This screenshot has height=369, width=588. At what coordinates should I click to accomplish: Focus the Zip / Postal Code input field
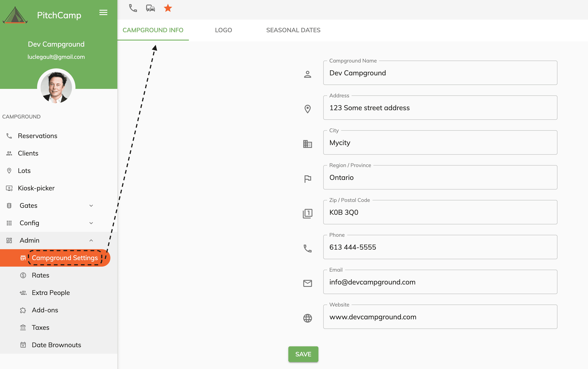coord(440,212)
